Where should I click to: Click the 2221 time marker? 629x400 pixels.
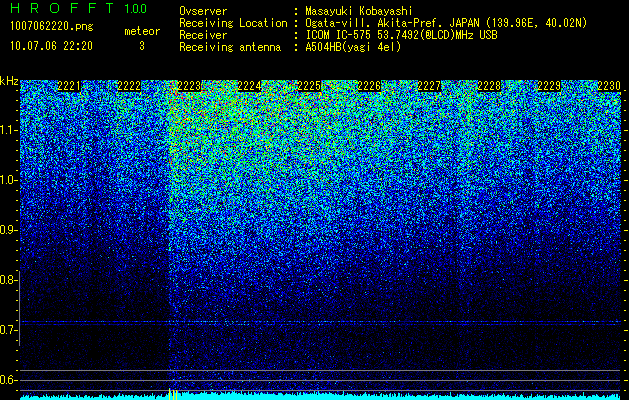click(69, 86)
